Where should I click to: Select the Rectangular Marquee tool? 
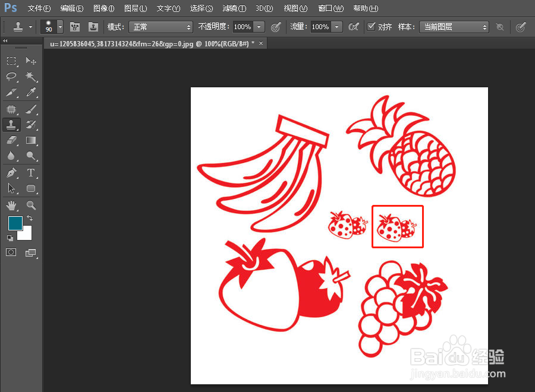coord(11,61)
